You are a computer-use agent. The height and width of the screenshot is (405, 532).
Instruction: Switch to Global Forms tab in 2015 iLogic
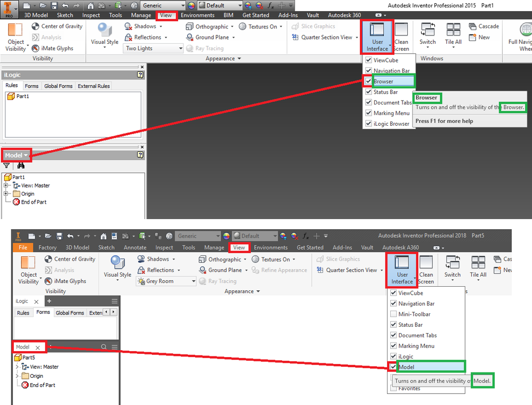pyautogui.click(x=58, y=86)
